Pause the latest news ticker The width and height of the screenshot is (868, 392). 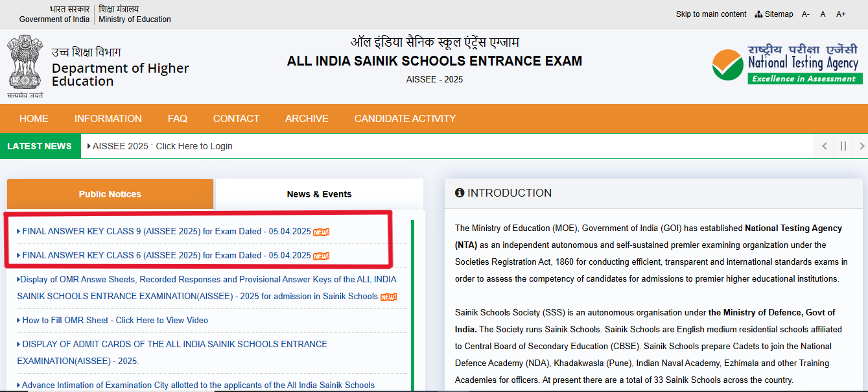coord(843,146)
